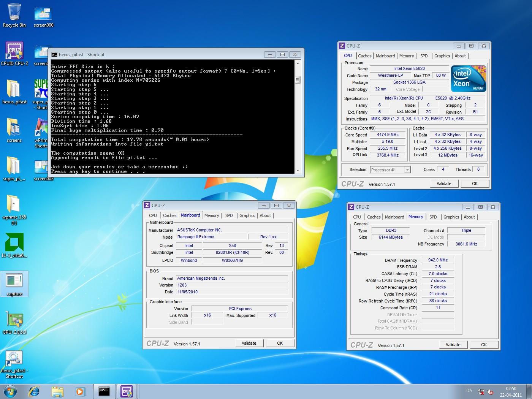The height and width of the screenshot is (399, 532).
Task: Select the Core Speed value 4474.9 MHz
Action: coord(388,135)
